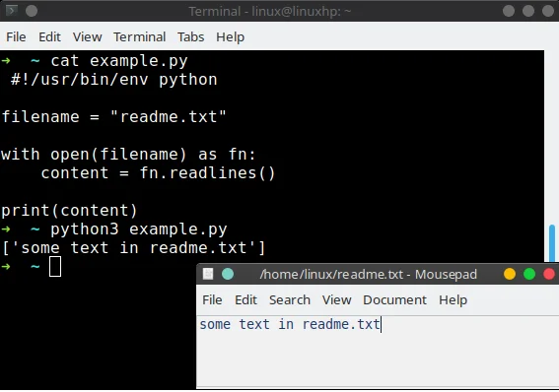Maximize Mousepad with the green button
Screen dimensions: 559x392
(529, 274)
